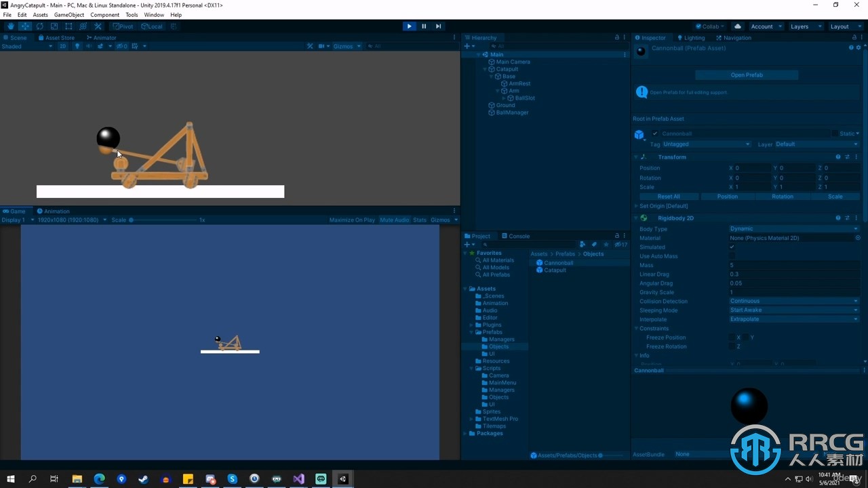Open the GameObject menu

pyautogui.click(x=69, y=15)
